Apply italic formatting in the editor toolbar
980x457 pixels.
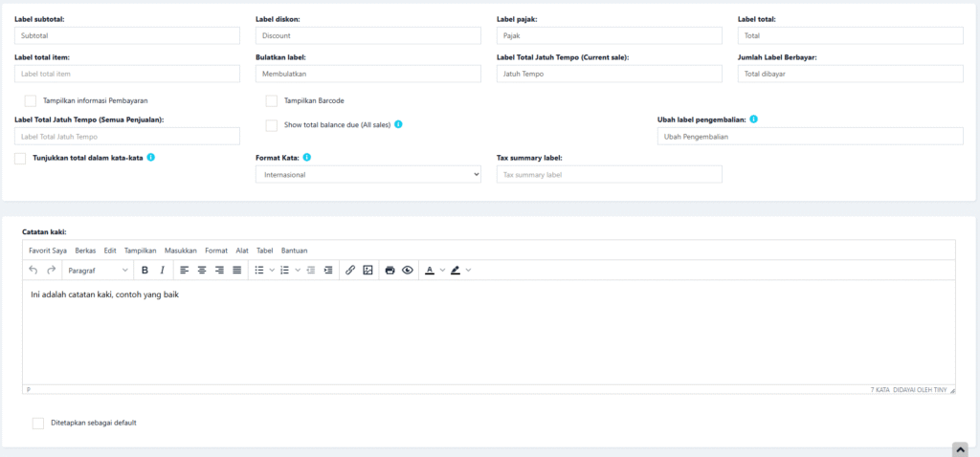click(163, 271)
